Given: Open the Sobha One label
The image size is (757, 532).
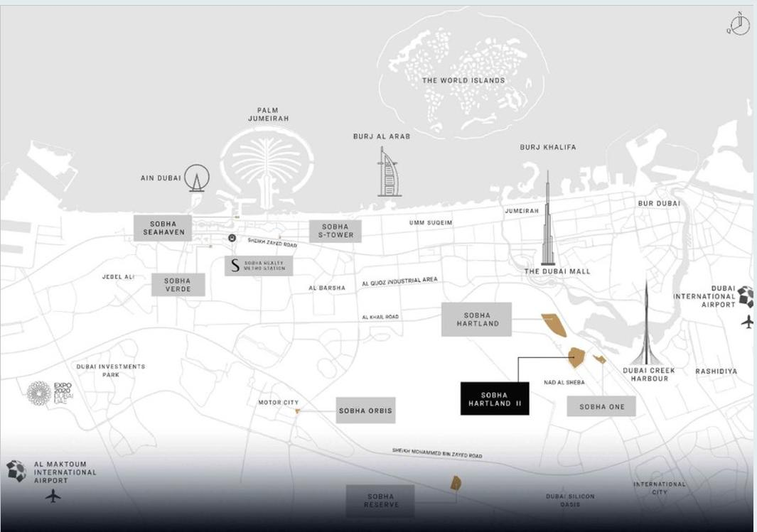Looking at the screenshot, I should [x=601, y=406].
